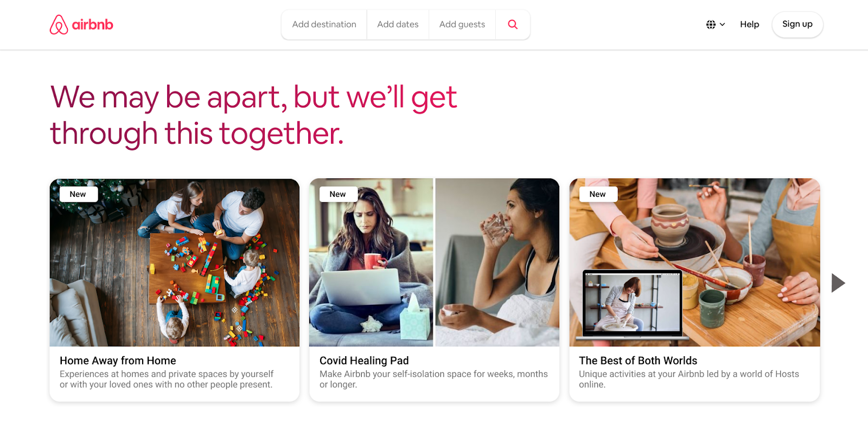Select the New badge on the family photo
868x443 pixels.
click(78, 194)
